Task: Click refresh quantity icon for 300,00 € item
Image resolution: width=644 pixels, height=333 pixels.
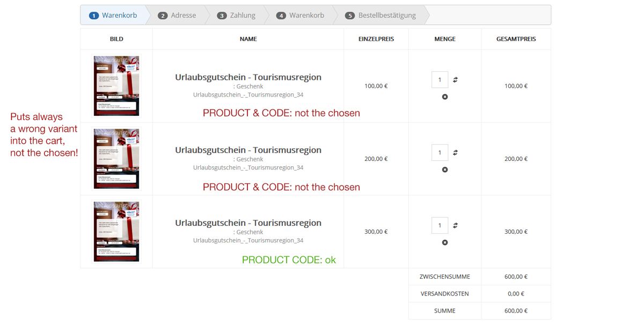Action: (455, 226)
